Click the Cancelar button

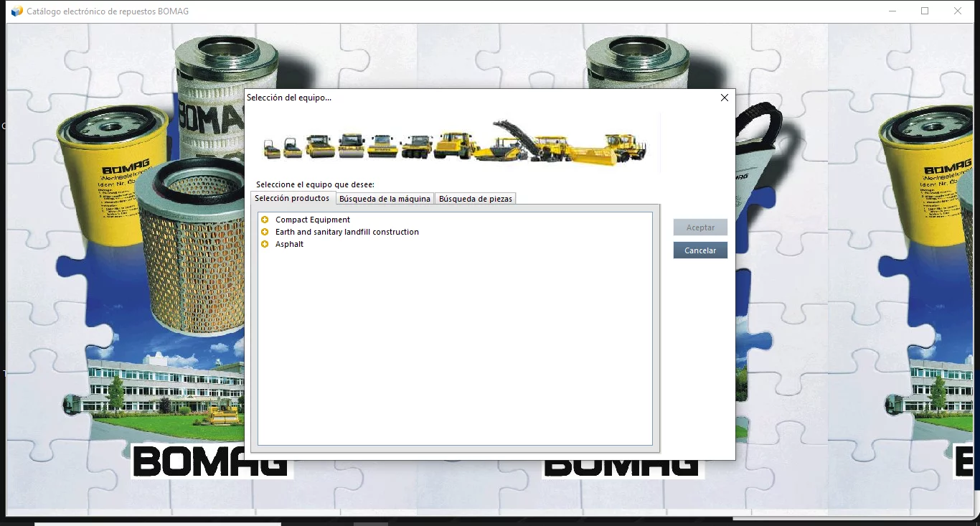699,250
